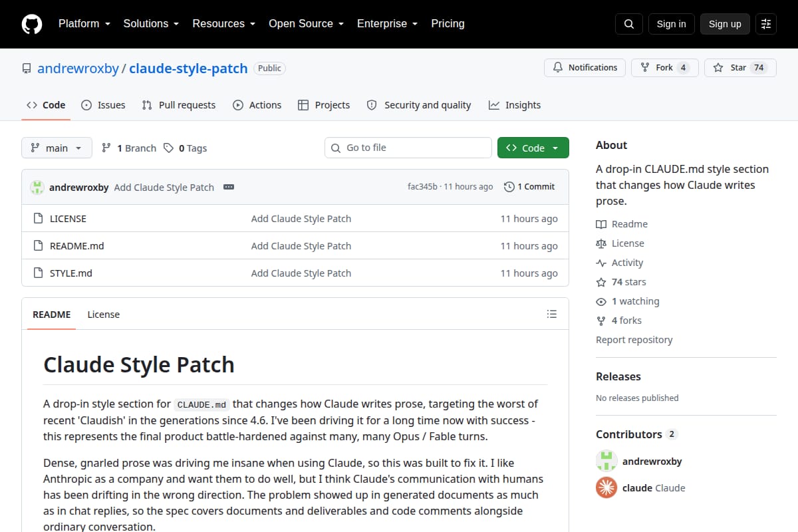798x532 pixels.
Task: Fork this repository
Action: pos(665,68)
